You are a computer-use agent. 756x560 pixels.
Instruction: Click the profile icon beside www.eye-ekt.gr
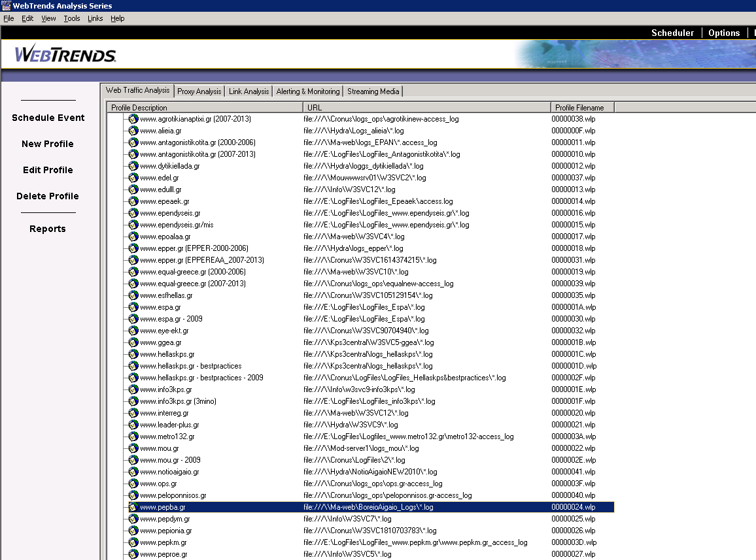click(x=133, y=331)
